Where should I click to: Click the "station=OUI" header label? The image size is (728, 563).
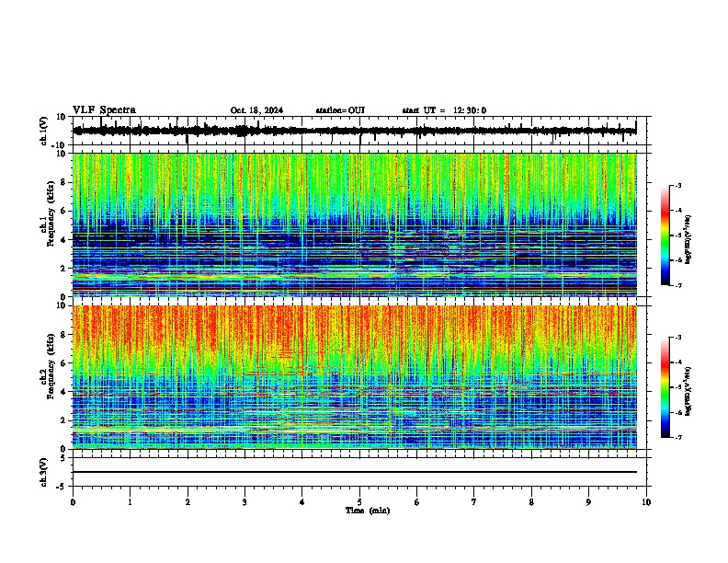(x=340, y=110)
